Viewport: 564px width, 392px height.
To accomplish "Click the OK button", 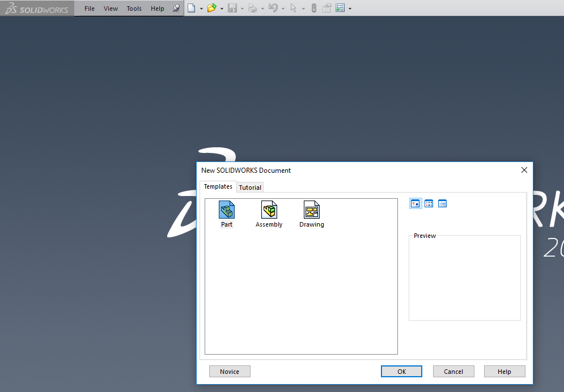I will (x=401, y=372).
